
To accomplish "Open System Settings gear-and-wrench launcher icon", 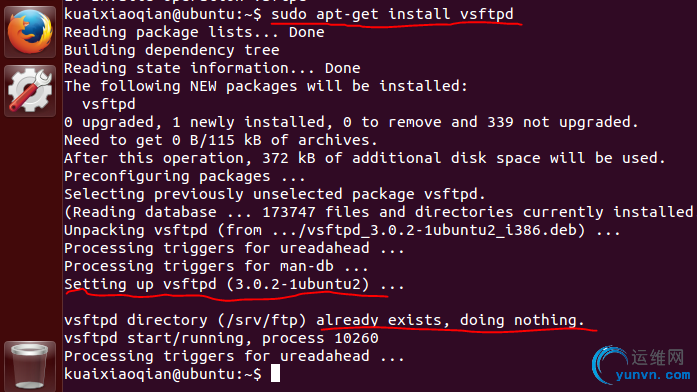I will pyautogui.click(x=30, y=91).
